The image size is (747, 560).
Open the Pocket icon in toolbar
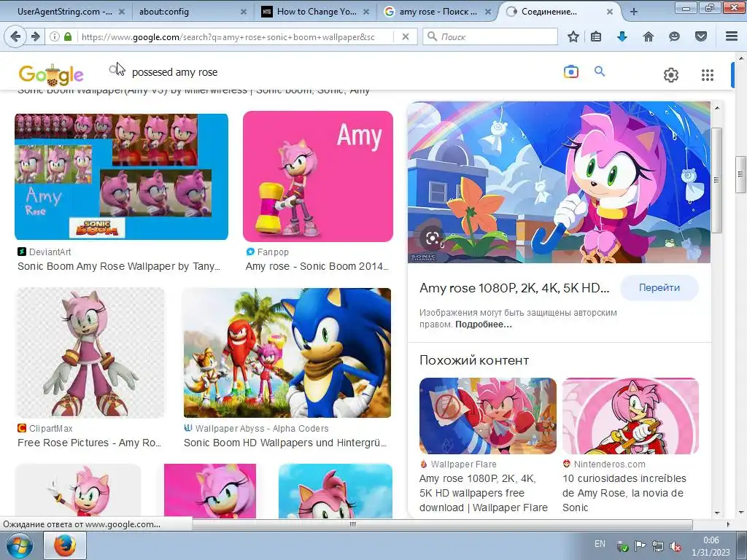(x=701, y=36)
